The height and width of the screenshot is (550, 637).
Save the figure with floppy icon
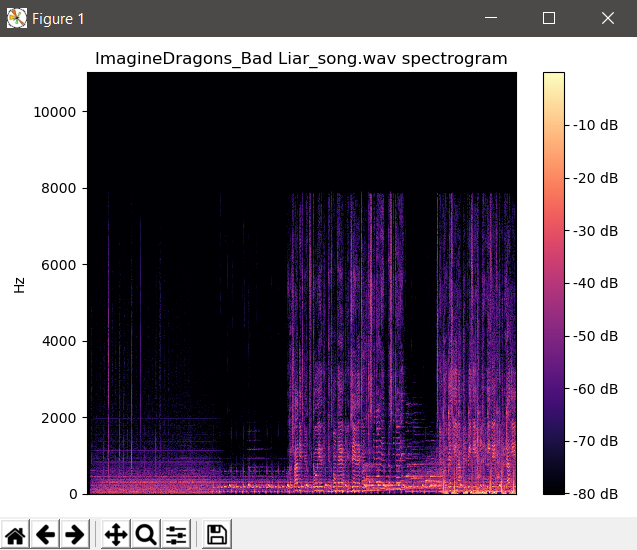coord(217,534)
